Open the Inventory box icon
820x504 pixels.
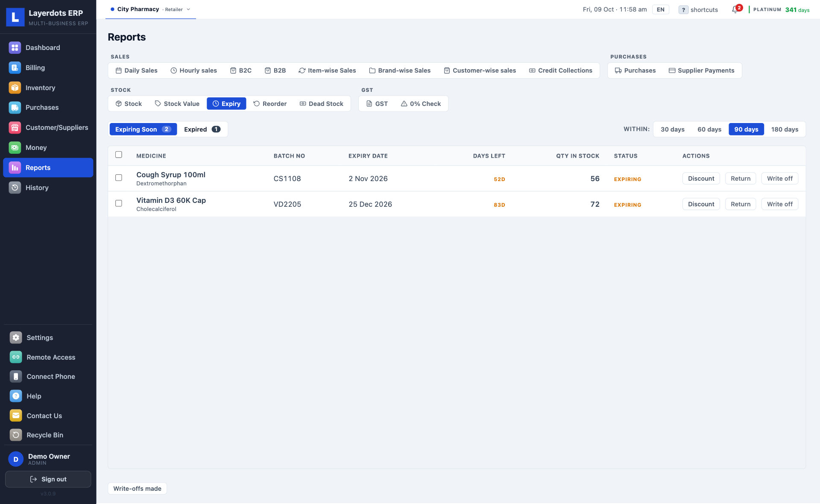(x=15, y=88)
